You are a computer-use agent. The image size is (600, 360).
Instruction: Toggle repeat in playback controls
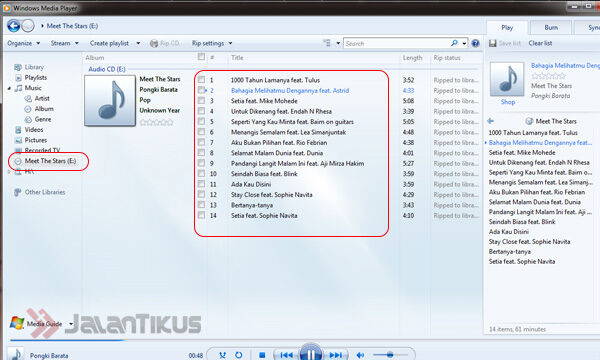(x=239, y=355)
